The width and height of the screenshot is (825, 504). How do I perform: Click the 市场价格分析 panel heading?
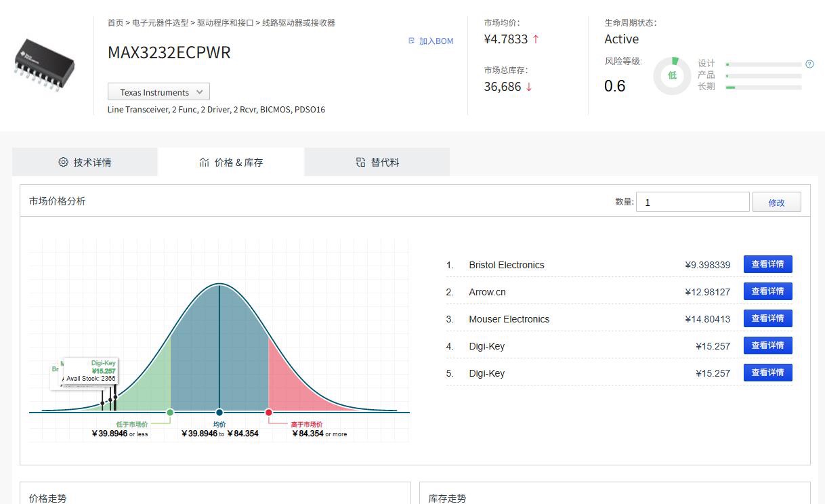pos(58,201)
